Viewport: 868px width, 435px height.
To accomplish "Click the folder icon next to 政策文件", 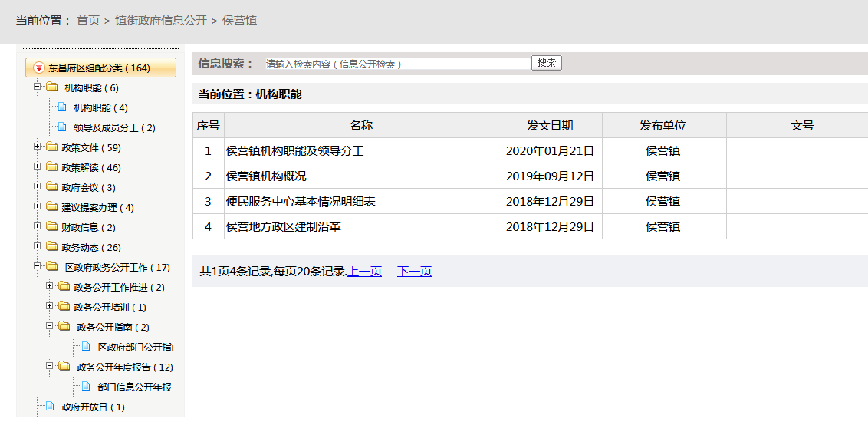I will (x=51, y=147).
